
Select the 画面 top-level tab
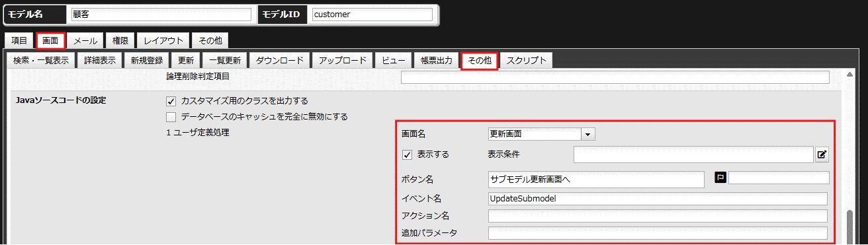pos(50,41)
